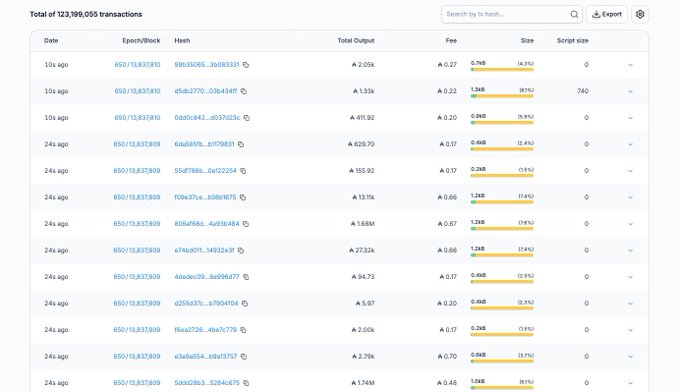
Task: Copy hash 99b35065...3b083331 with its copy icon
Action: tap(246, 65)
